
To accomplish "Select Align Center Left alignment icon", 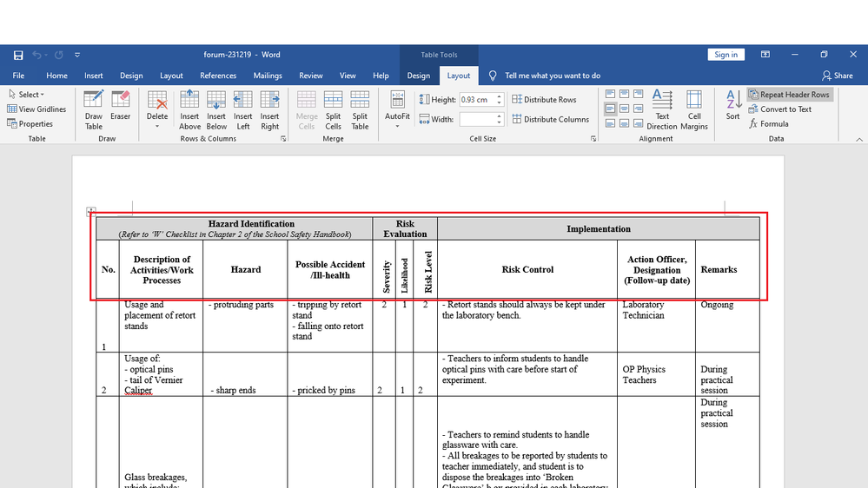I will 611,109.
